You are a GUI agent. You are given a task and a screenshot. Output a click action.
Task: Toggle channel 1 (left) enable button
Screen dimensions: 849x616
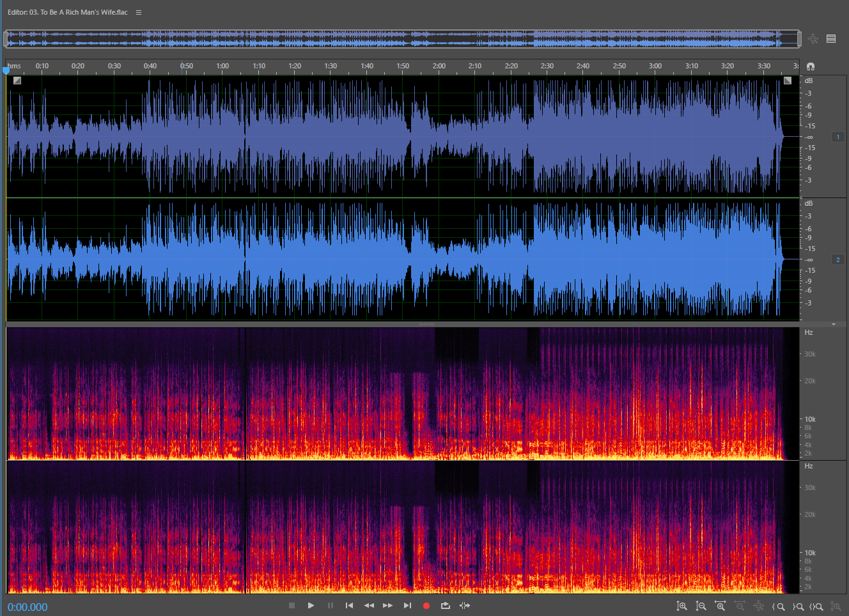coord(837,137)
